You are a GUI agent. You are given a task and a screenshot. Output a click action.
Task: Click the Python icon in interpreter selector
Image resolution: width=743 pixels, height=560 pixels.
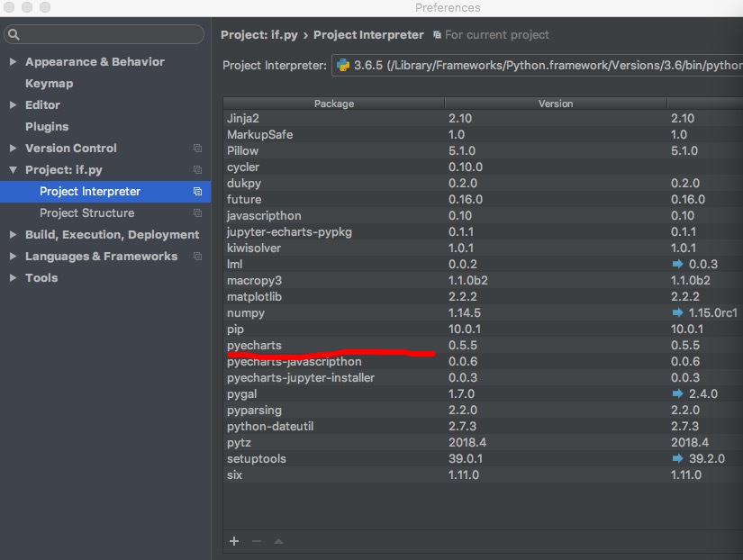(342, 65)
